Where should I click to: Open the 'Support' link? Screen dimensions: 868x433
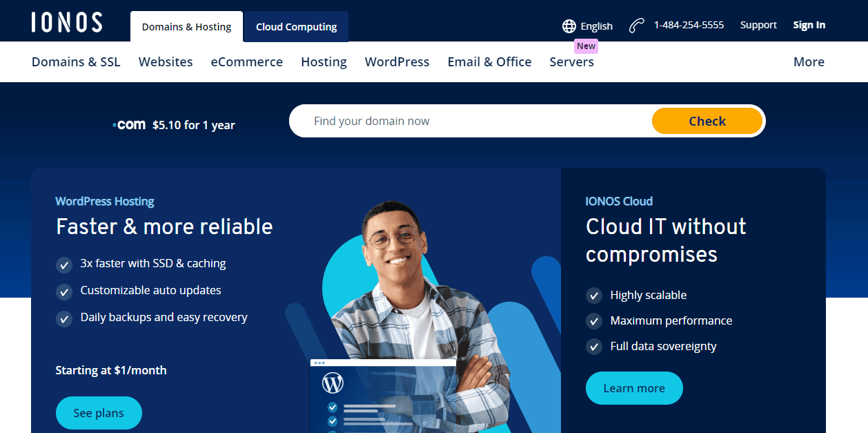[758, 24]
